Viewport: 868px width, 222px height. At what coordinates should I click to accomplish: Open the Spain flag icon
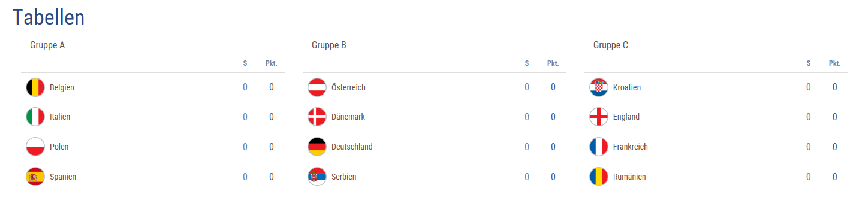pyautogui.click(x=35, y=177)
